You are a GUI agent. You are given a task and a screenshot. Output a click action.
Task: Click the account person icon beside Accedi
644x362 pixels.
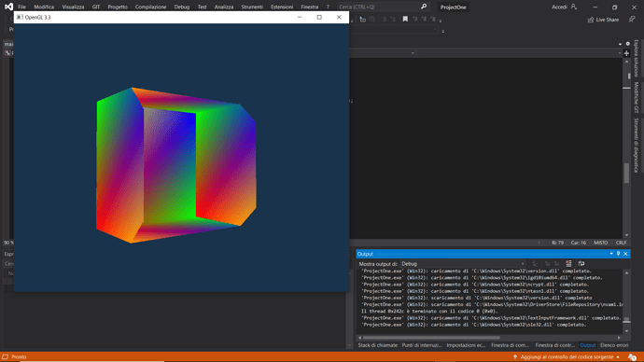tap(574, 7)
